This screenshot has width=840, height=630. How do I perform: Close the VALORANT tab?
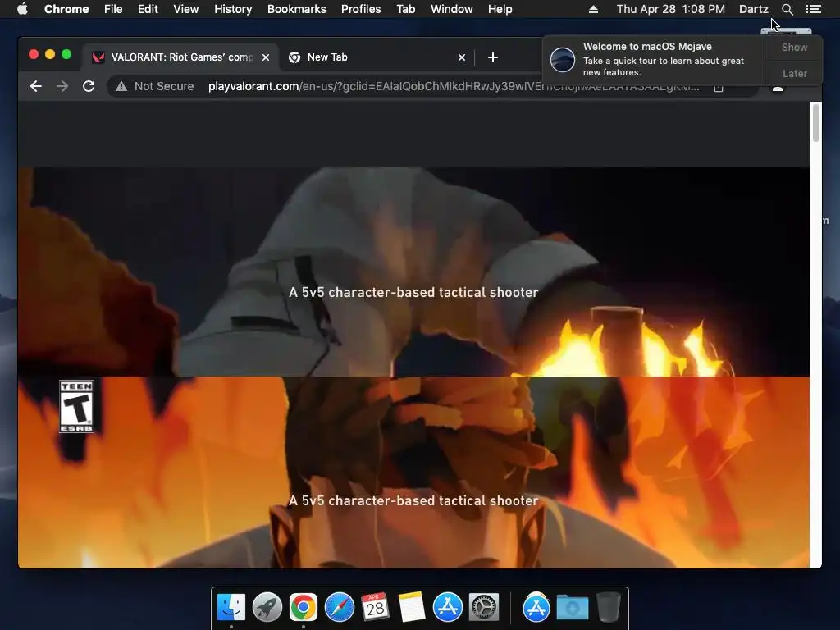pos(266,57)
